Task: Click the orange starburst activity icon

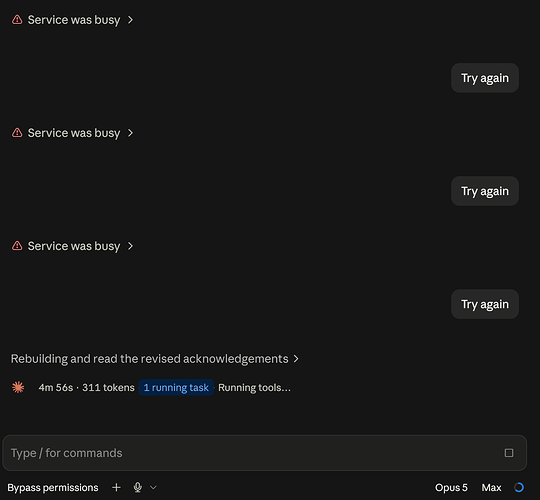Action: coord(18,387)
